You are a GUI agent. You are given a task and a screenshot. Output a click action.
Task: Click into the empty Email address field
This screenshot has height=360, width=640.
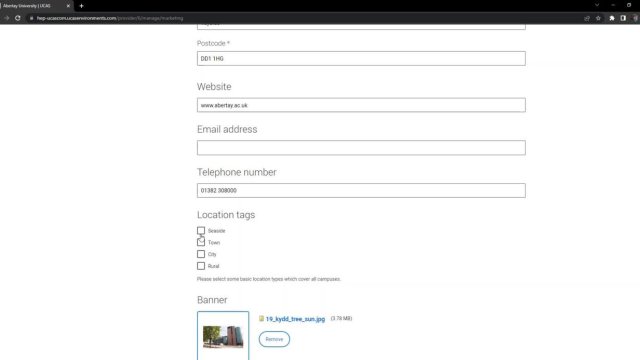pyautogui.click(x=361, y=148)
